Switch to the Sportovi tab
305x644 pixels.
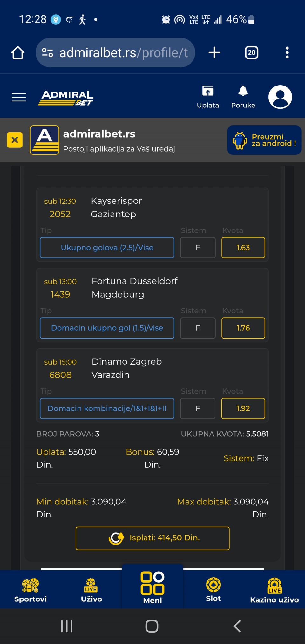30,590
